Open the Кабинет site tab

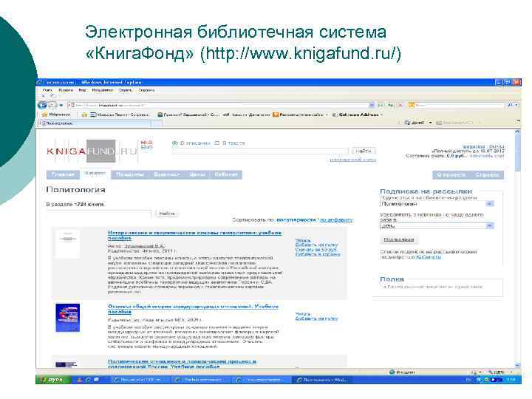(x=226, y=174)
